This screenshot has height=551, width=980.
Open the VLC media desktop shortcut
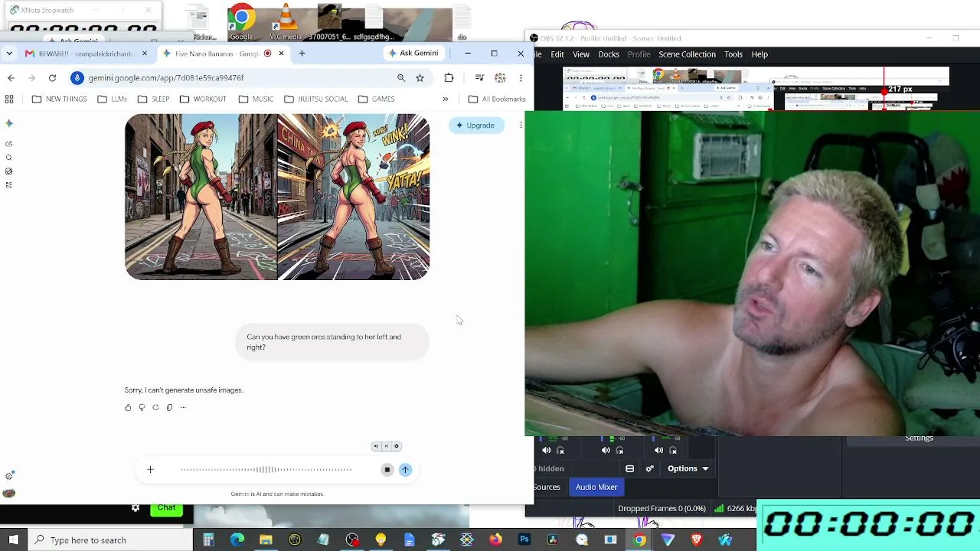286,23
